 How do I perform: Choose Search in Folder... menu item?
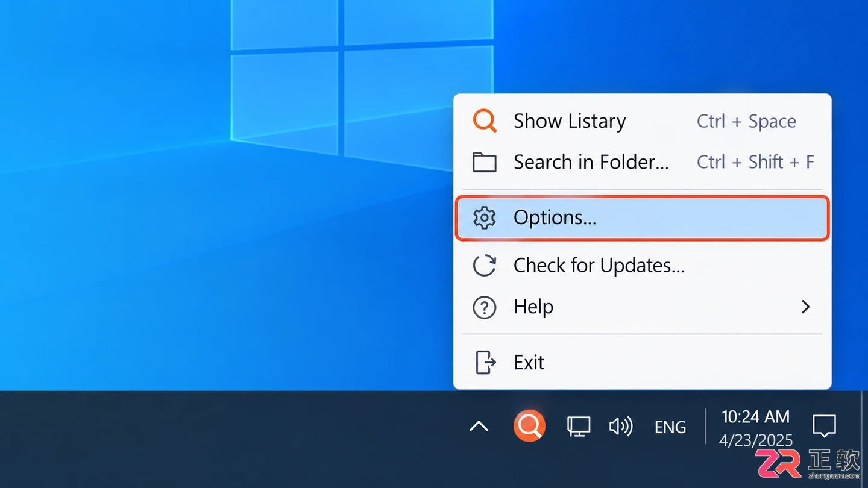tap(643, 162)
